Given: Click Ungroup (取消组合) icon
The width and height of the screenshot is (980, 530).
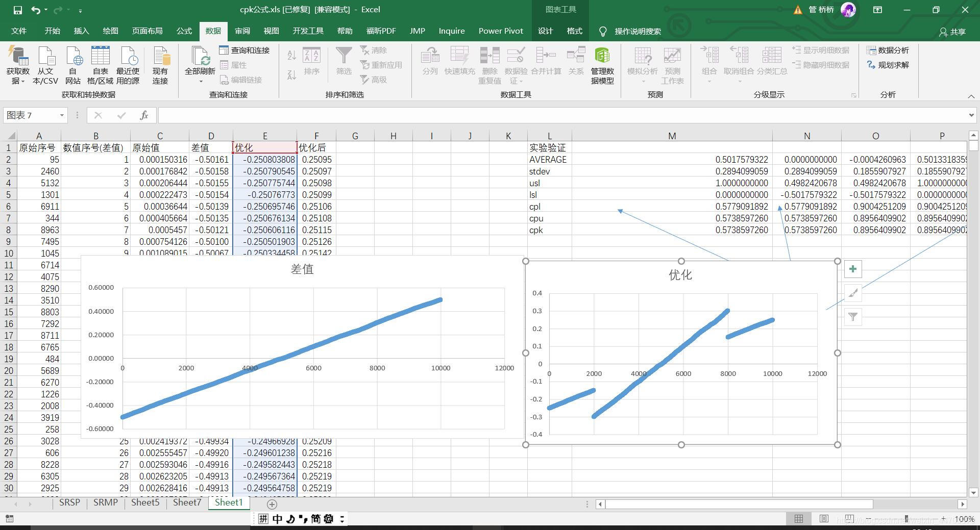Looking at the screenshot, I should [x=739, y=65].
